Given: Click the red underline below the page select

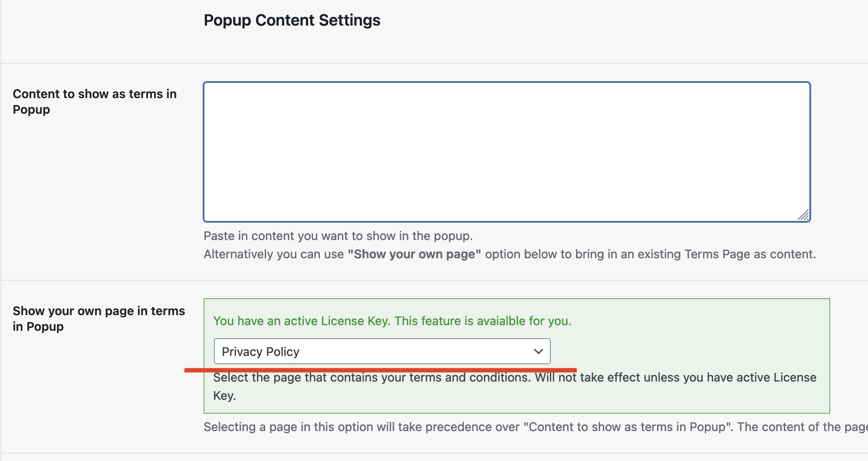Looking at the screenshot, I should pyautogui.click(x=381, y=370).
